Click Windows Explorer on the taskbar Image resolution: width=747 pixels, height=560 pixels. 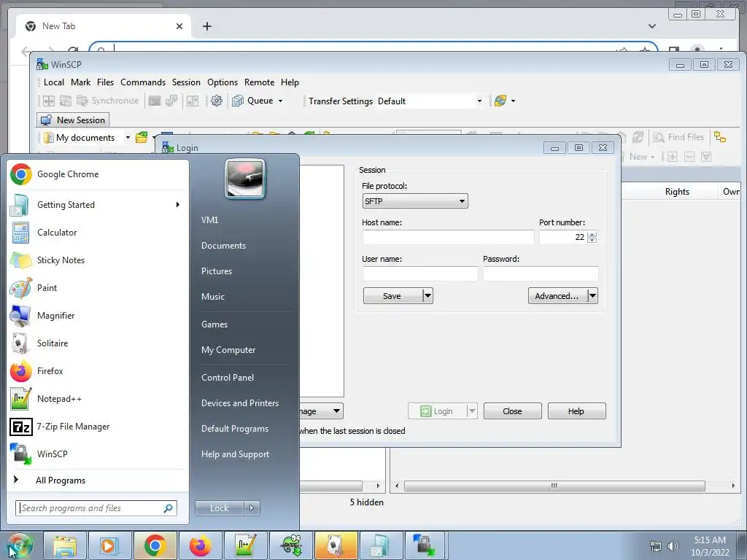pos(65,545)
